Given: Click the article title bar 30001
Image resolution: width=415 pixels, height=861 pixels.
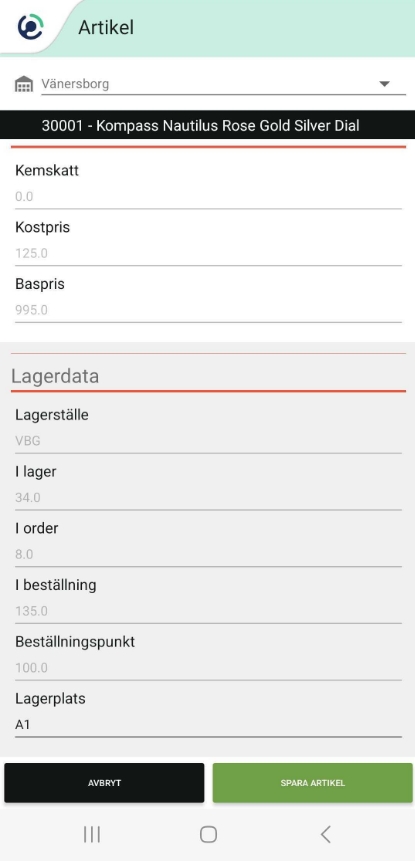Looking at the screenshot, I should click(208, 125).
